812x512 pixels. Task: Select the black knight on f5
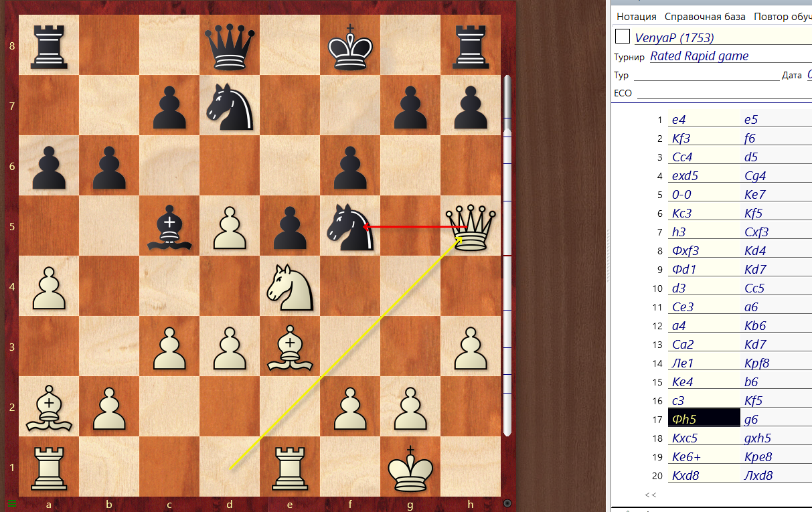(350, 227)
